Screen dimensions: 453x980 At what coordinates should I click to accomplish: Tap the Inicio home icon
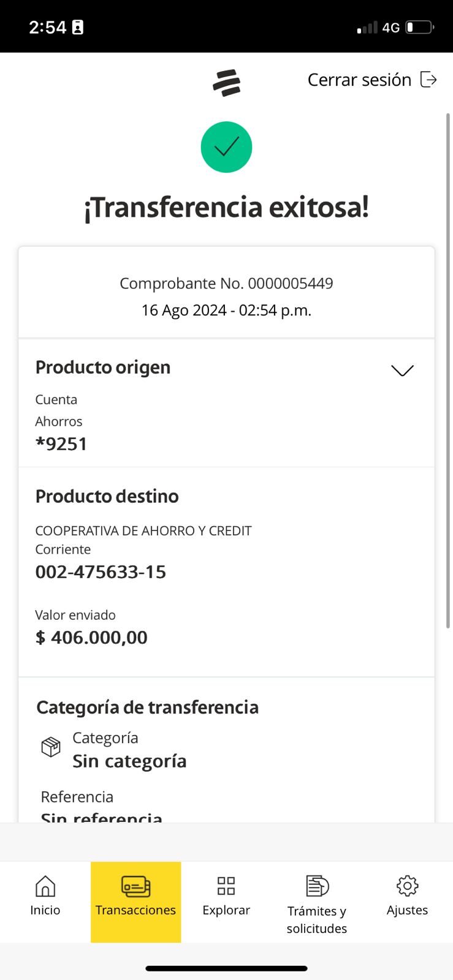point(45,886)
